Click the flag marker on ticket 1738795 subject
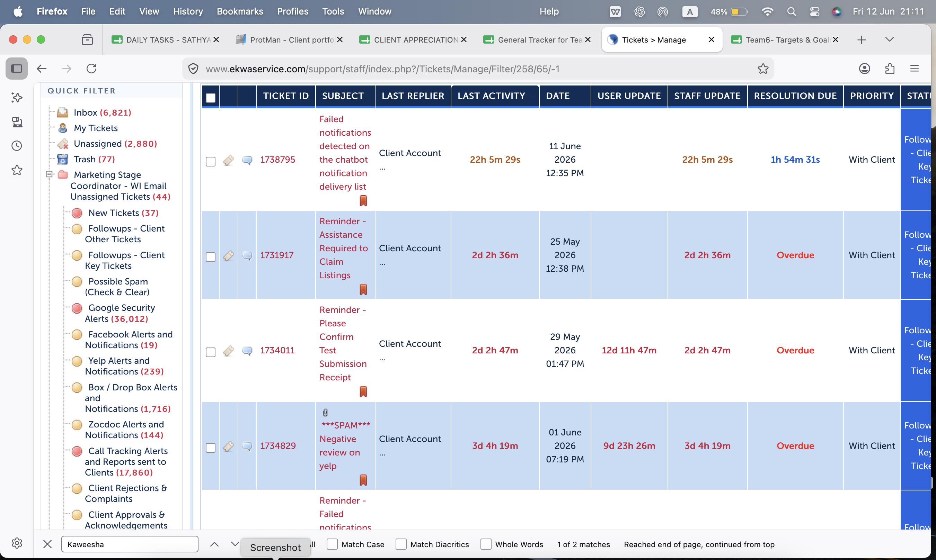 (363, 201)
